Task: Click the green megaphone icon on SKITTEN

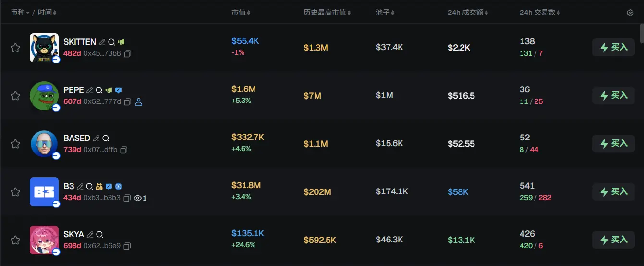Action: (122, 42)
